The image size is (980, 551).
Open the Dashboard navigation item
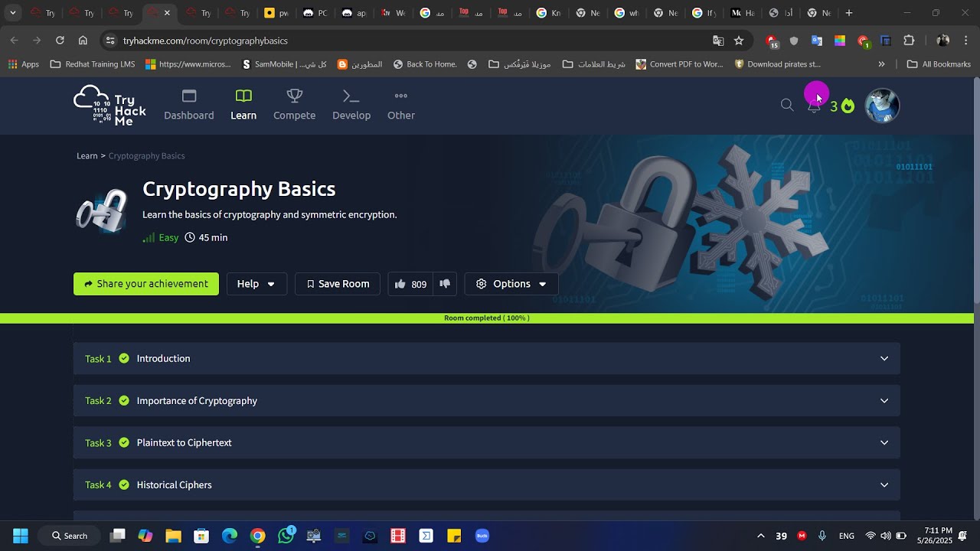tap(189, 105)
